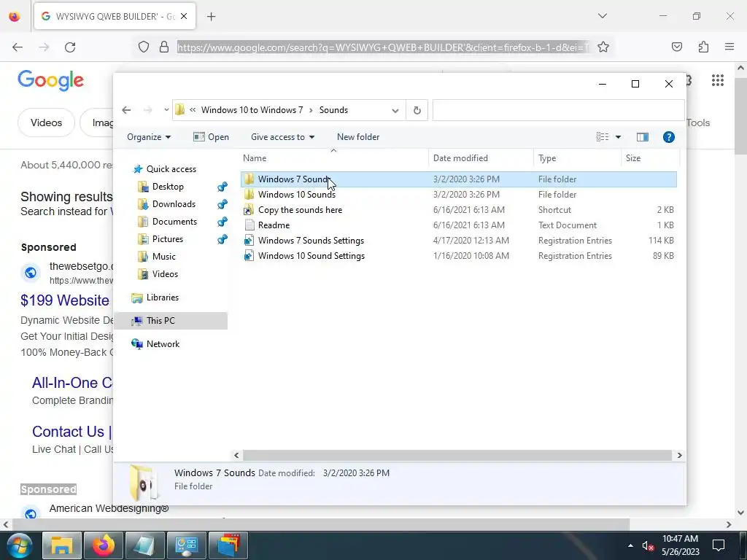Switch to Google Videos filter
The height and width of the screenshot is (560, 747).
click(46, 122)
